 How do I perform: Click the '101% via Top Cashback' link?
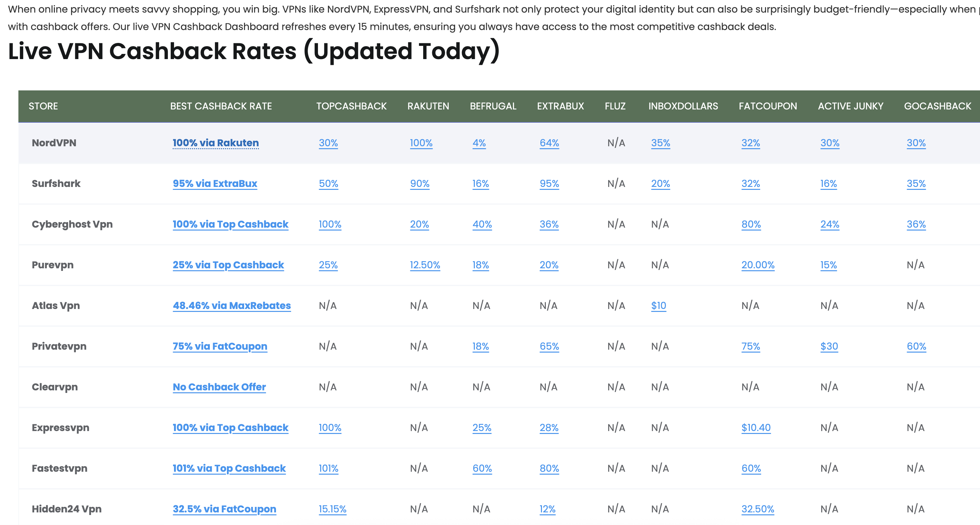pos(229,469)
